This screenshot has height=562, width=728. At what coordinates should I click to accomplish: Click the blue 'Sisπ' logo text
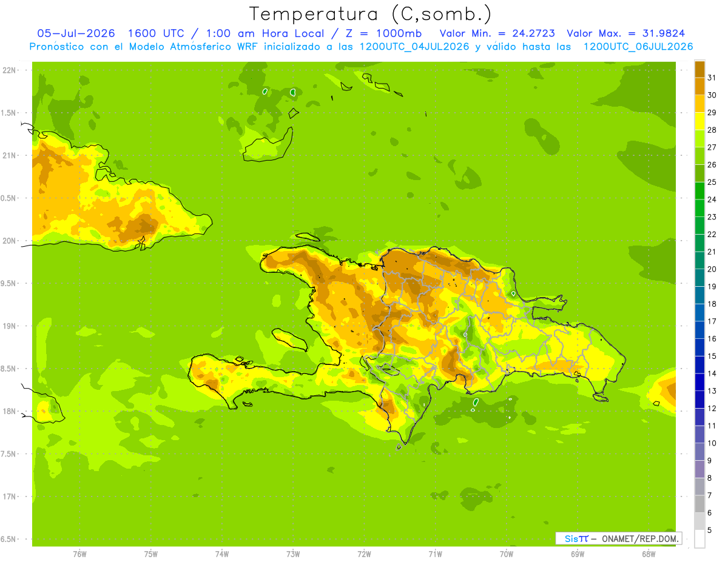[x=576, y=538]
